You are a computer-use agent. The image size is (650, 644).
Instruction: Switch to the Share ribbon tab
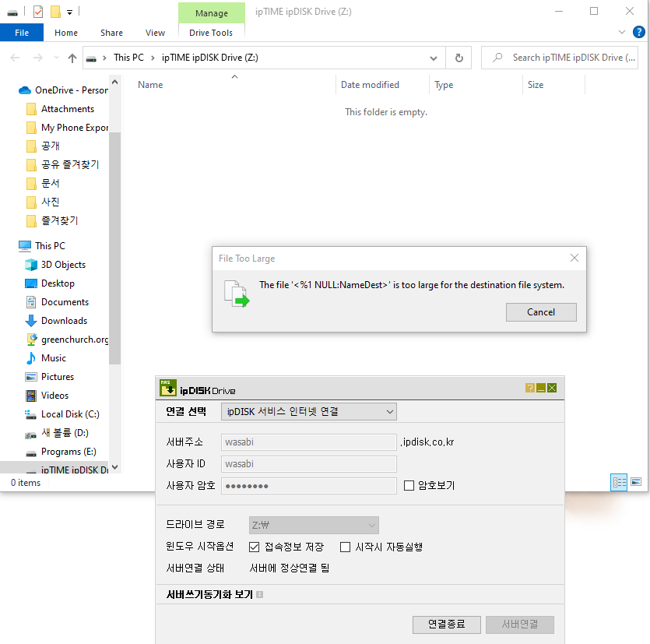(111, 33)
